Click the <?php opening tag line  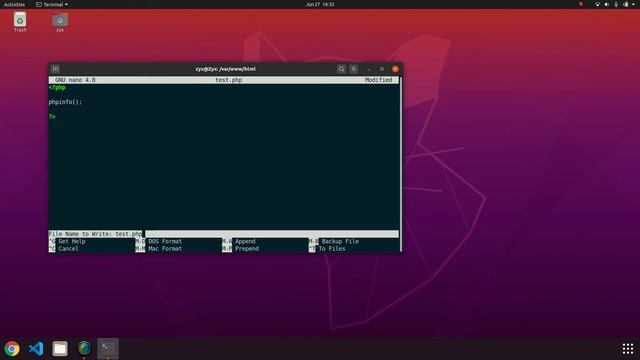coord(57,88)
